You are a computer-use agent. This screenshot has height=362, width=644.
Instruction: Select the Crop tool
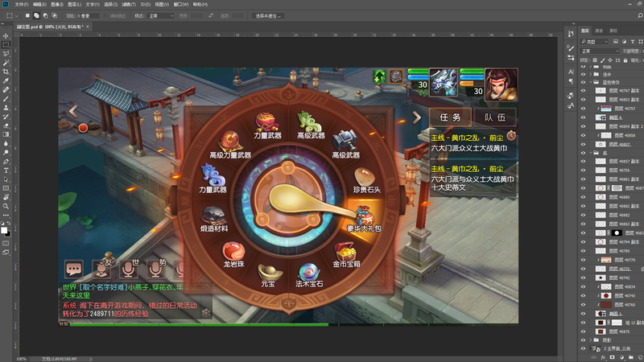click(6, 72)
